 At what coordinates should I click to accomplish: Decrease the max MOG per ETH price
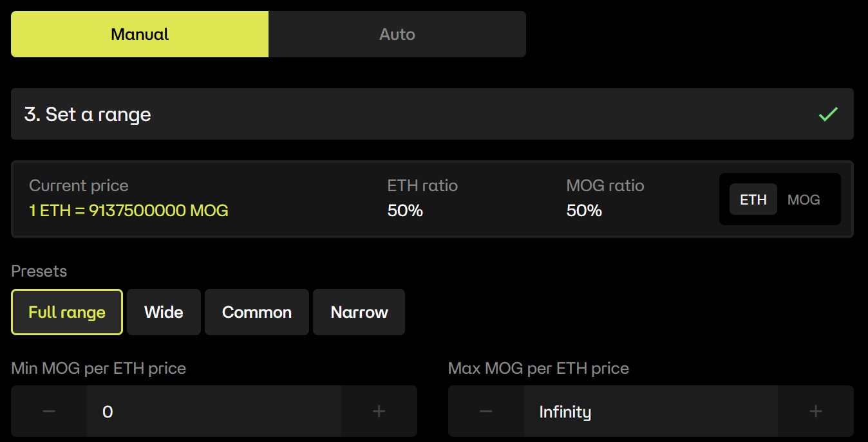coord(486,411)
